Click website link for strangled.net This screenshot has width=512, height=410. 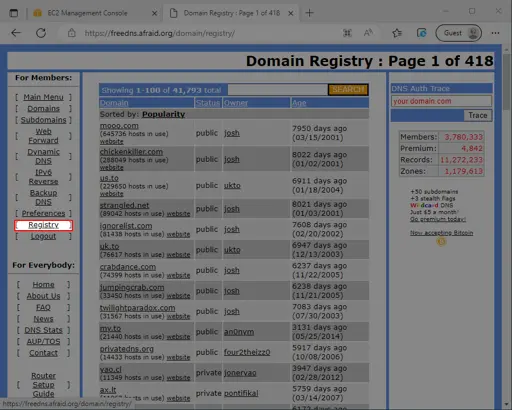[x=178, y=214]
